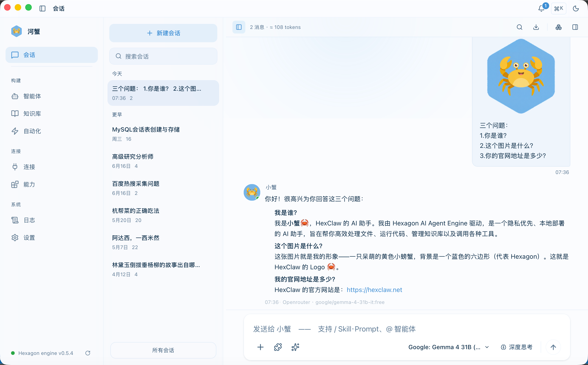This screenshot has width=588, height=365.
Task: Open the 三个问题 conversation from today
Action: (x=163, y=93)
